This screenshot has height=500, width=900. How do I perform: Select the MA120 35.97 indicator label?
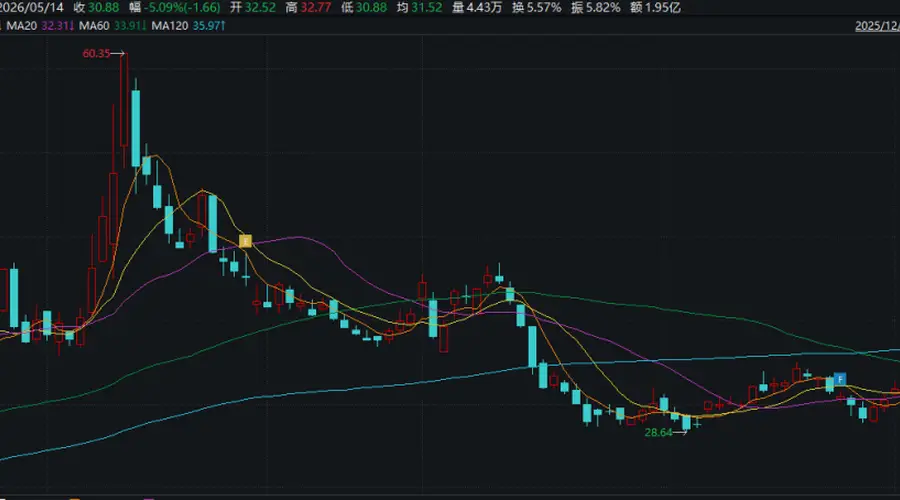coord(188,26)
